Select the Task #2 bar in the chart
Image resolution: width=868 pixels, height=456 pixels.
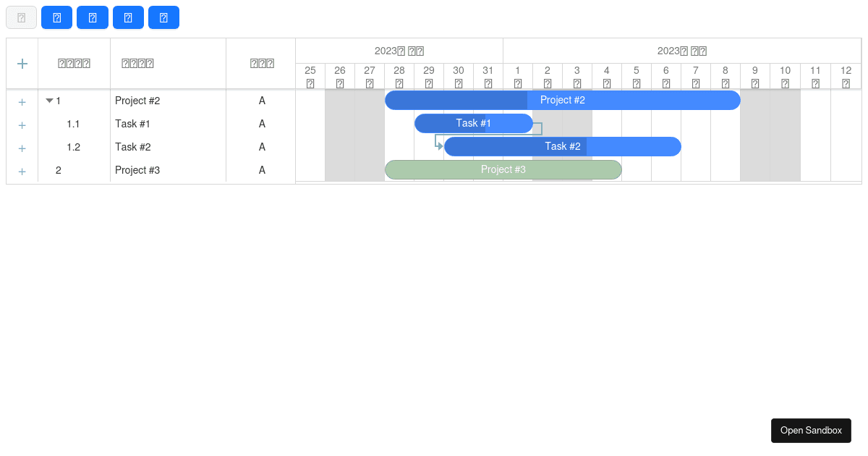563,146
